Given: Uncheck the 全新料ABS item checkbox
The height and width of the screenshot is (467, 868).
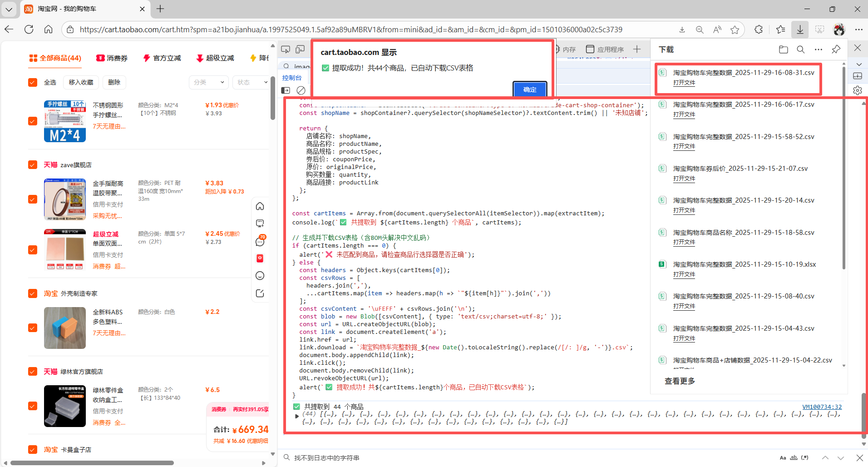Looking at the screenshot, I should (33, 328).
